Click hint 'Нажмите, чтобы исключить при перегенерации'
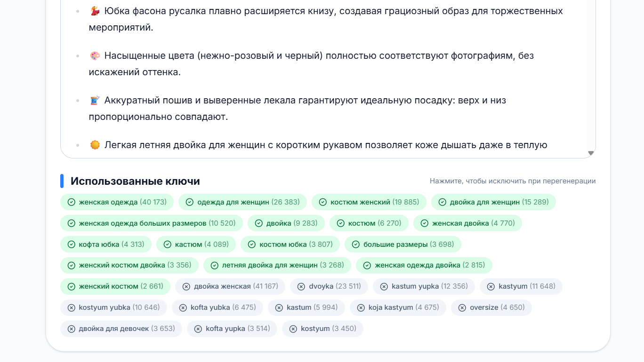This screenshot has width=644, height=362. 513,181
